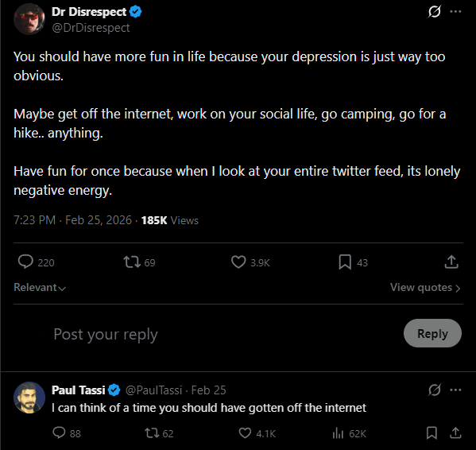This screenshot has width=476, height=450.
Task: Open Paul Tassi's profile picture
Action: point(29,398)
